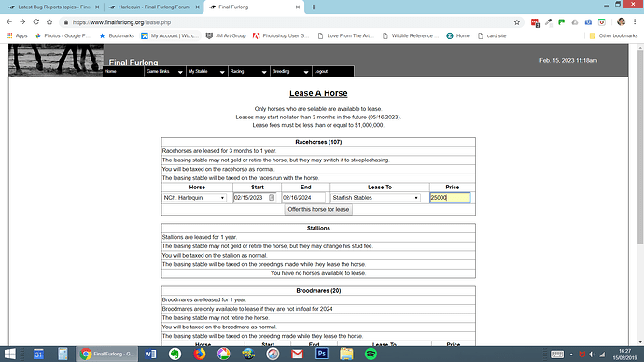Click the browser forward arrow
644x362 pixels.
22,22
